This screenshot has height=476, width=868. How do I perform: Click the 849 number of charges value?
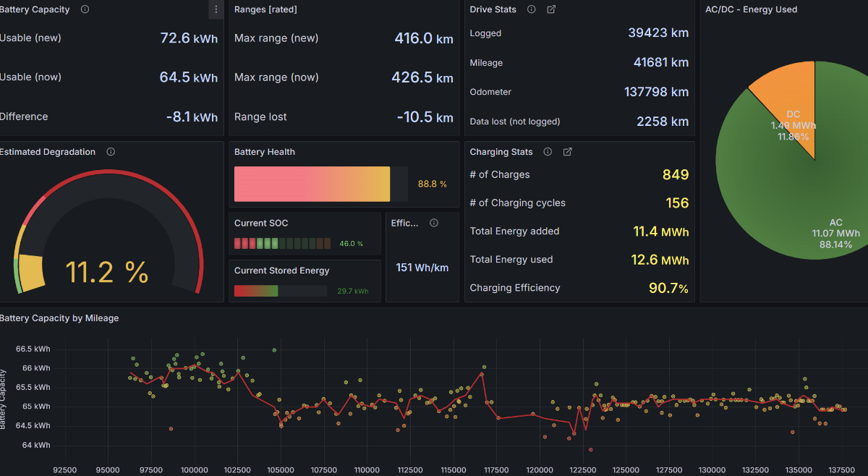[676, 174]
